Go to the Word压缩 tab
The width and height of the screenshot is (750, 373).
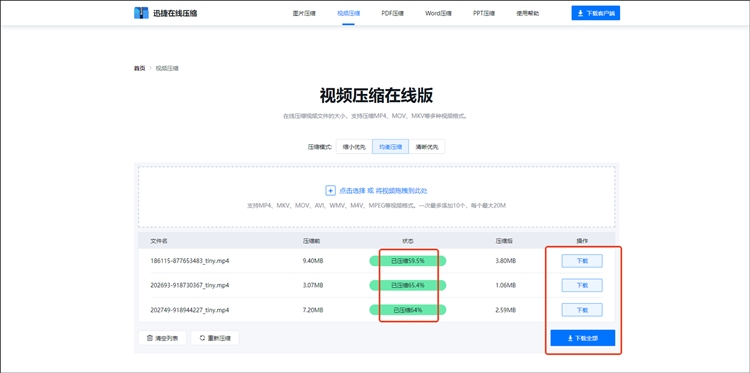(x=438, y=13)
